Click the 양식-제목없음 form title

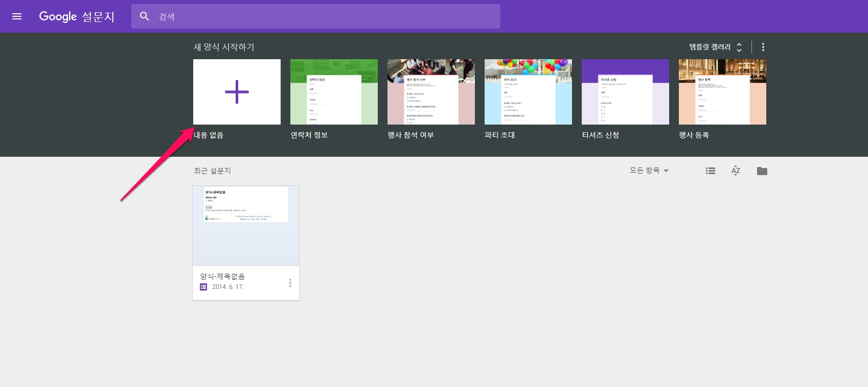click(x=222, y=276)
